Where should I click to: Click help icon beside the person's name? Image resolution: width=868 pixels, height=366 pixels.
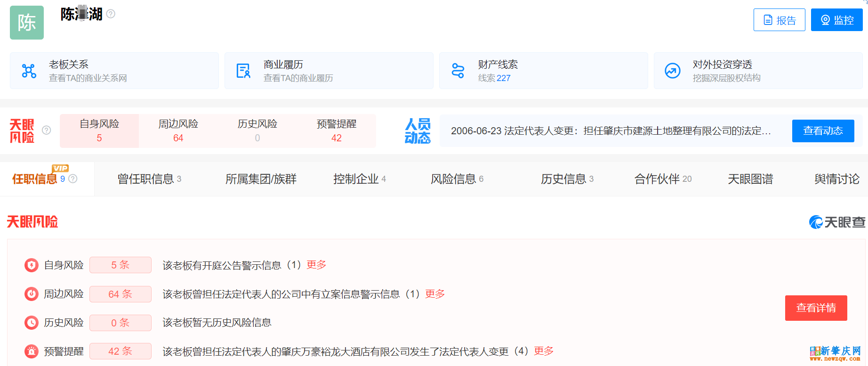pyautogui.click(x=111, y=14)
